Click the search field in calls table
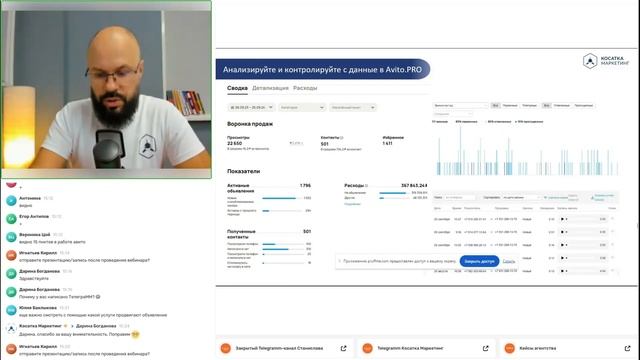 [x=460, y=198]
